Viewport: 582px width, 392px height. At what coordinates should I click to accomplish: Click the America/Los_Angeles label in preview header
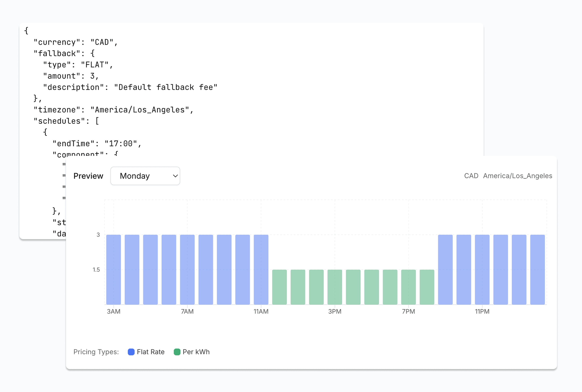pos(517,176)
